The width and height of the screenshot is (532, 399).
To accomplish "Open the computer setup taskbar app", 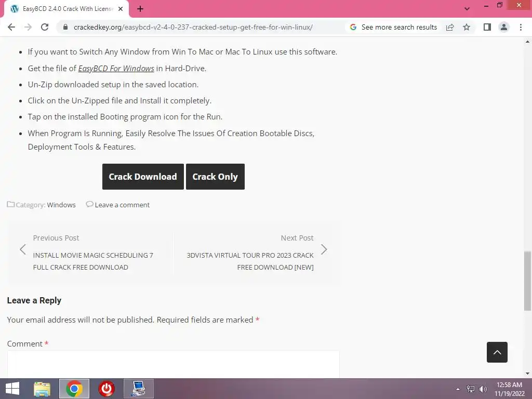I will 138,389.
